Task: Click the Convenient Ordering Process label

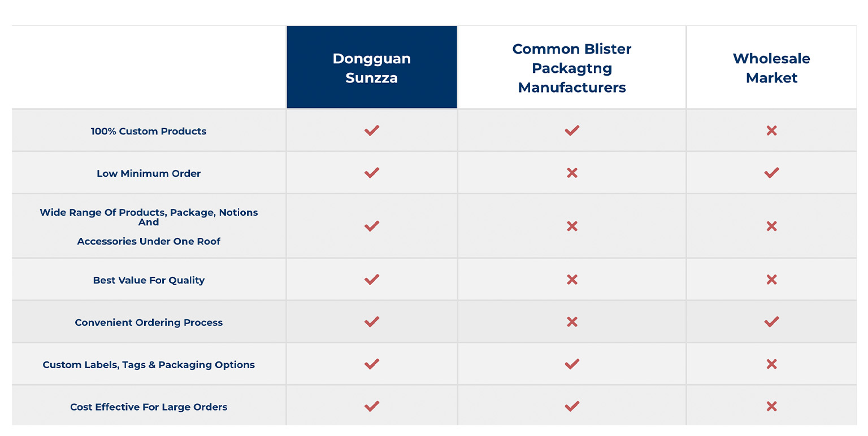Action: point(149,322)
